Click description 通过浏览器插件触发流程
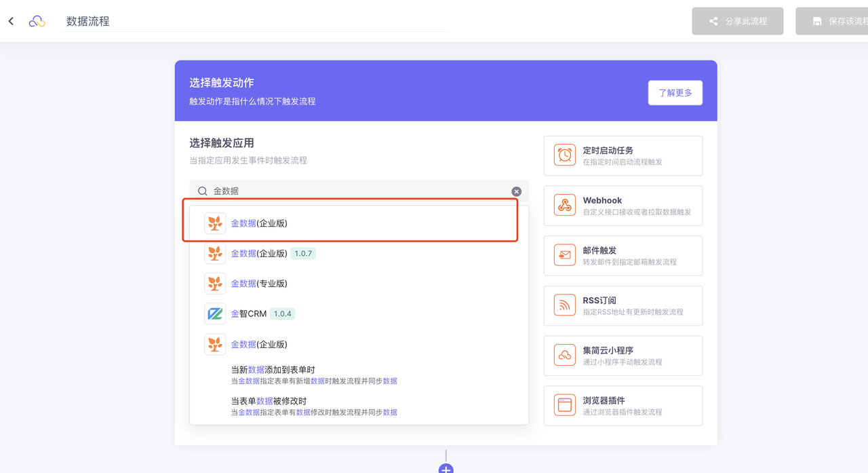This screenshot has width=868, height=473. (623, 412)
